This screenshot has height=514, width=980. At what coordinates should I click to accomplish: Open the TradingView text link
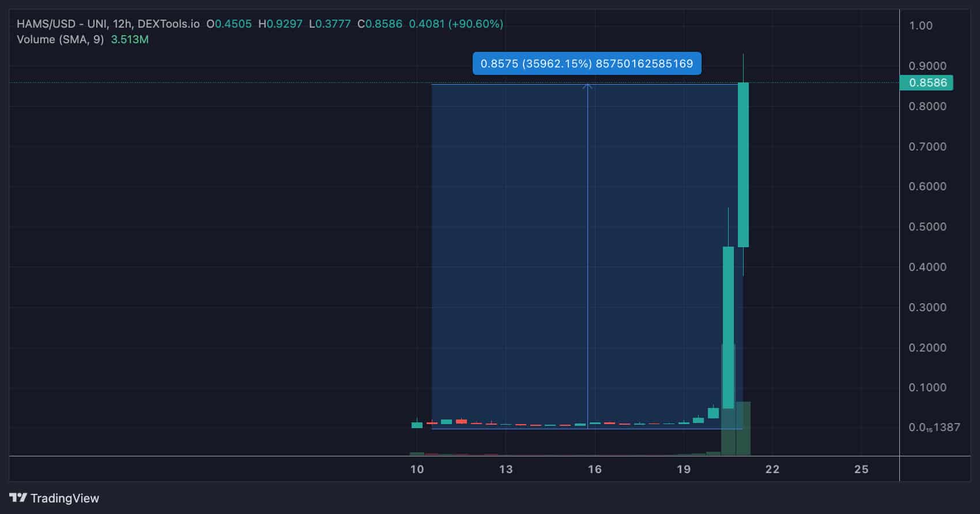pos(65,498)
